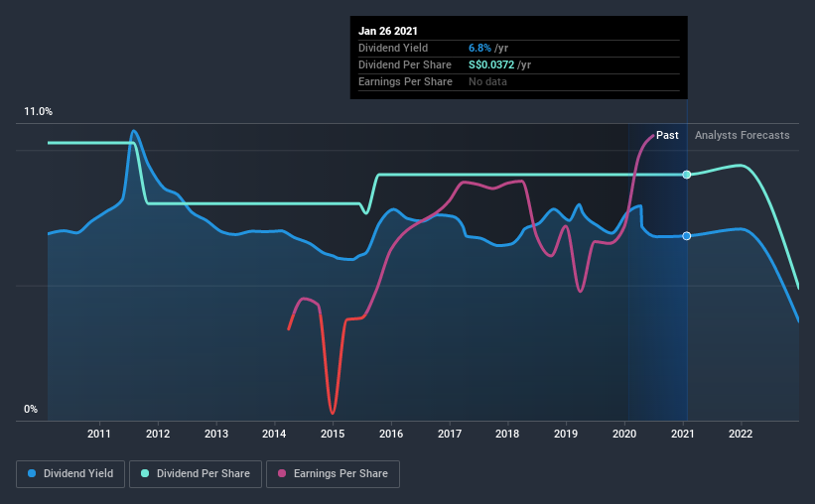The width and height of the screenshot is (815, 504).
Task: Toggle the Dividend Yield legend button
Action: [70, 474]
